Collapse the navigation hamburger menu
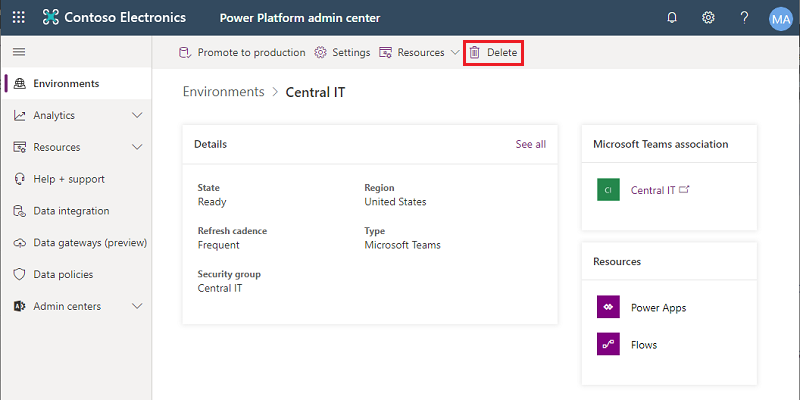 coord(19,52)
